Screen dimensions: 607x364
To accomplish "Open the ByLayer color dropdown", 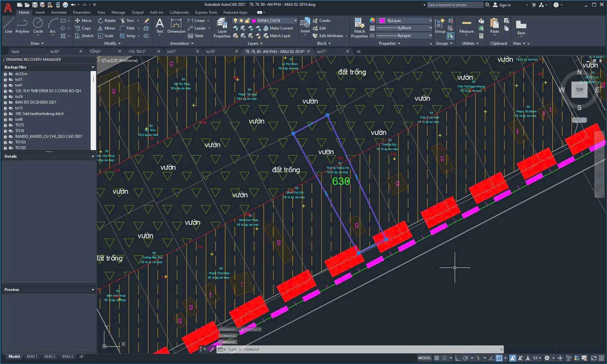I will (x=430, y=21).
